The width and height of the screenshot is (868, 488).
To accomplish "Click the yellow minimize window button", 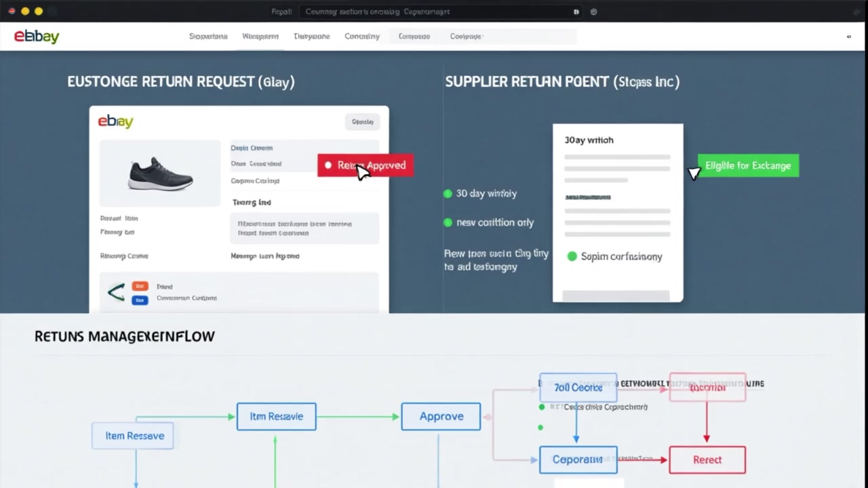I will click(x=39, y=12).
